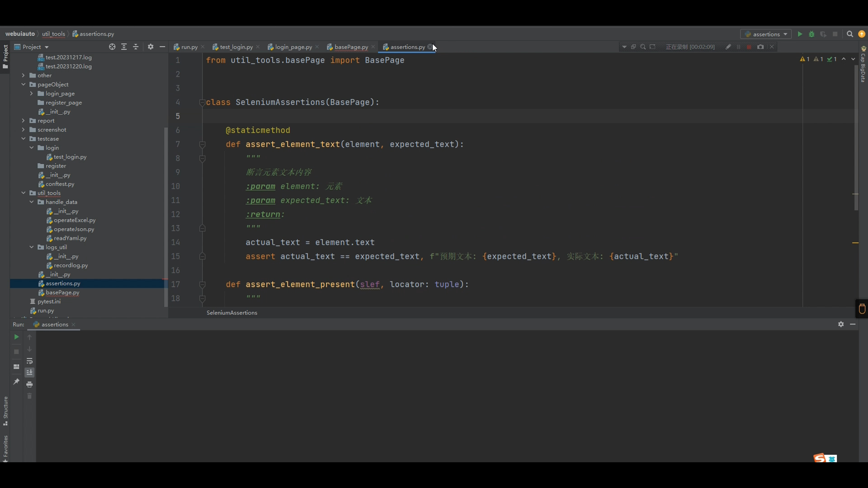Take recorder screenshot camera icon

click(x=760, y=47)
